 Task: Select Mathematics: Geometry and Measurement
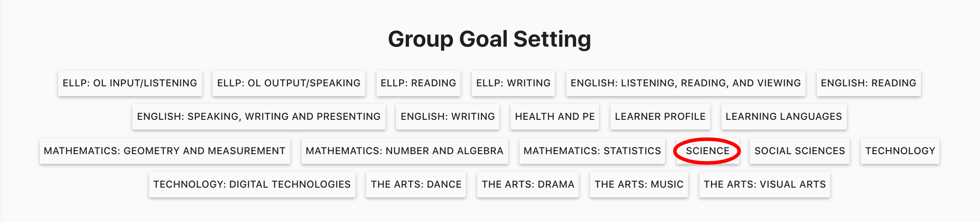point(165,151)
